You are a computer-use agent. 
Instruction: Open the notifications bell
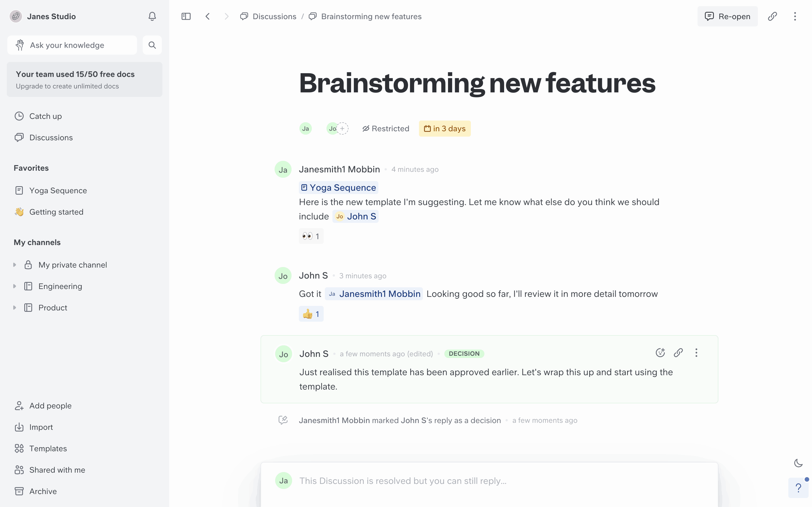click(152, 16)
